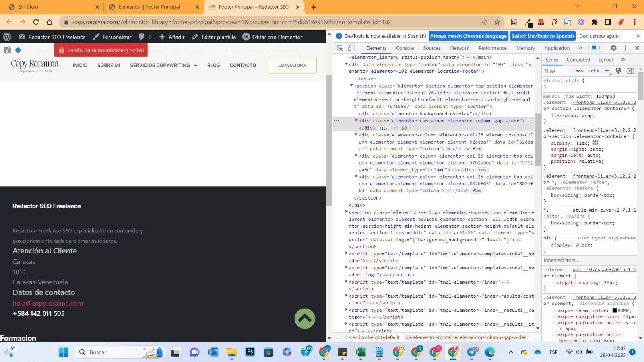Click the #000 swiper-theme-color swatch
This screenshot has height=362, width=644.
pos(615,311)
